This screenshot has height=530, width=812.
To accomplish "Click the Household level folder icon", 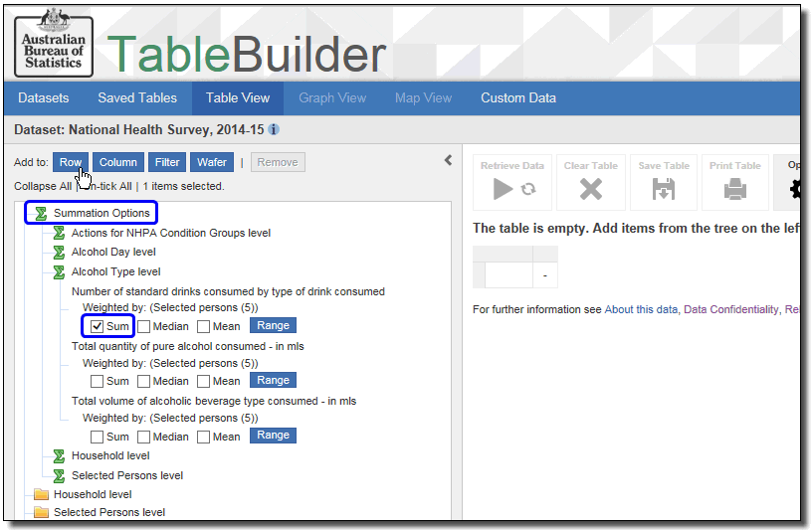I will (x=41, y=494).
